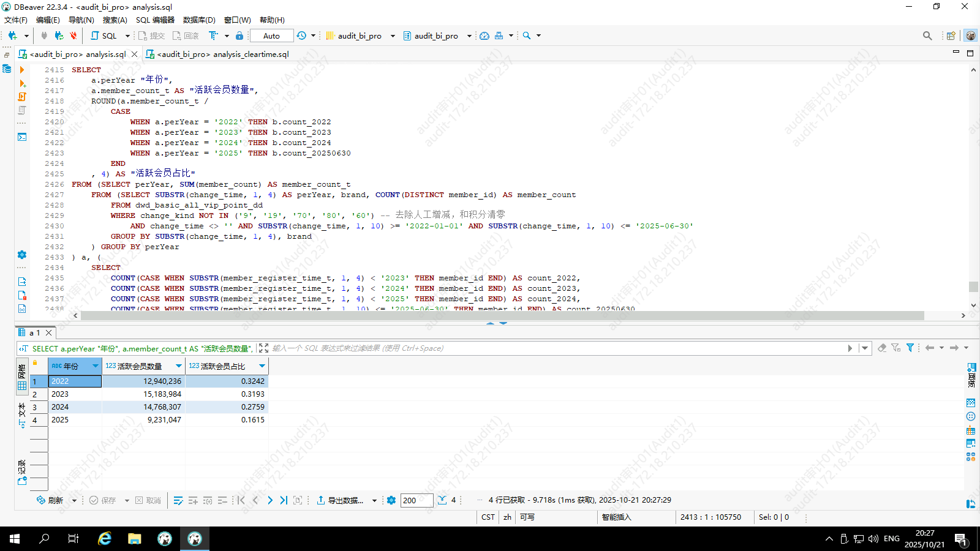Open result panel settings gear icon

pos(391,500)
